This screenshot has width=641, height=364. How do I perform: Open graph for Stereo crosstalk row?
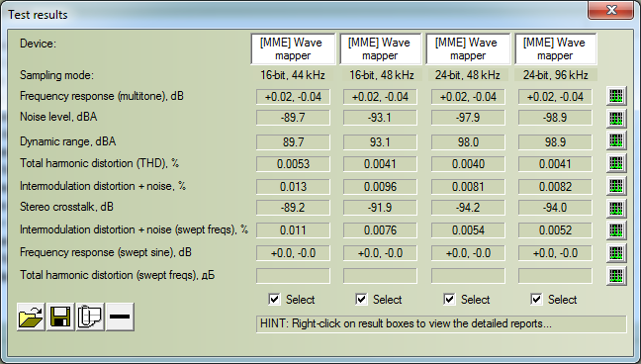click(616, 208)
